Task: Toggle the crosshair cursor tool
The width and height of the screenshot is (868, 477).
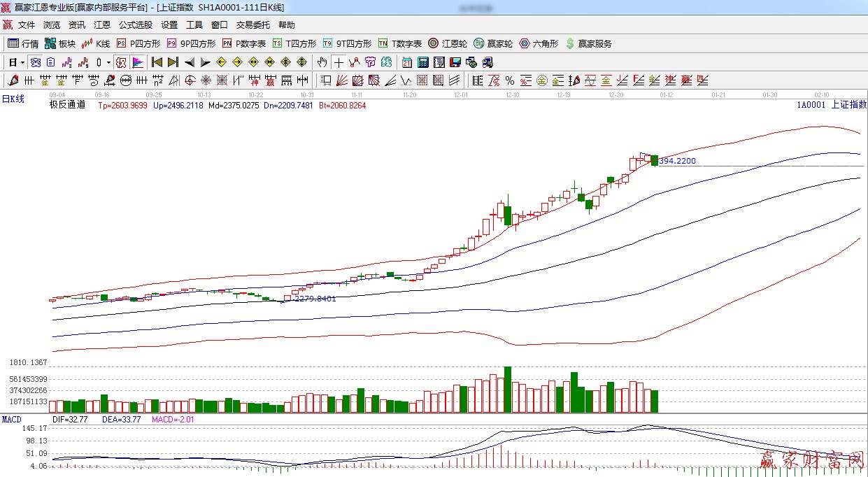Action: pyautogui.click(x=339, y=62)
